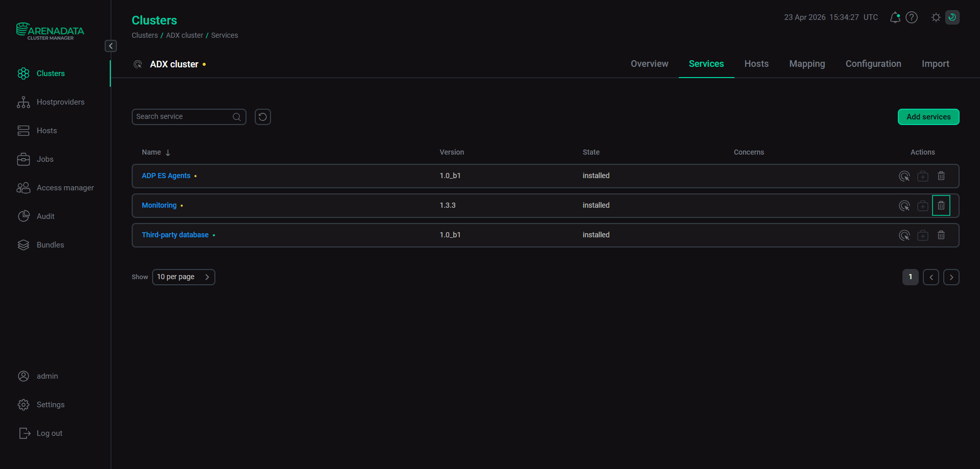Select page 1 in pagination
This screenshot has width=980, height=469.
click(911, 277)
